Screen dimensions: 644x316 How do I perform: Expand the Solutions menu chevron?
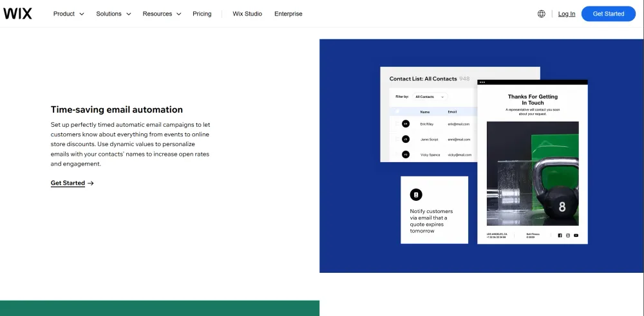(x=129, y=14)
